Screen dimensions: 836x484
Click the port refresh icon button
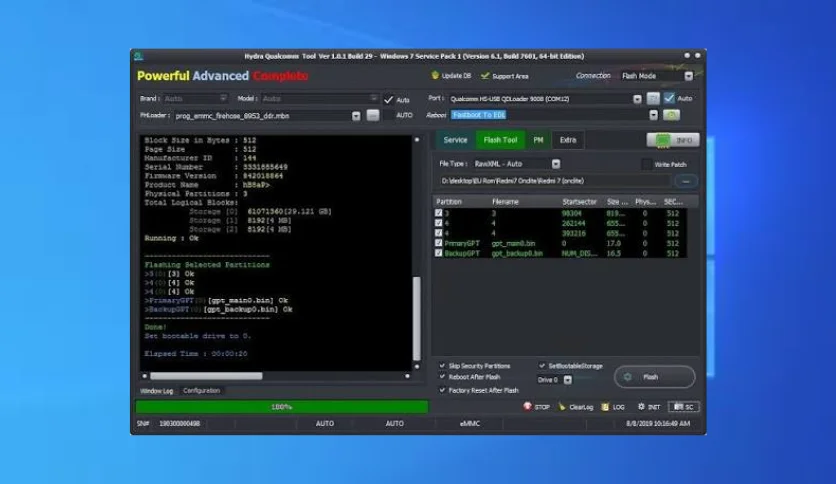pos(653,99)
